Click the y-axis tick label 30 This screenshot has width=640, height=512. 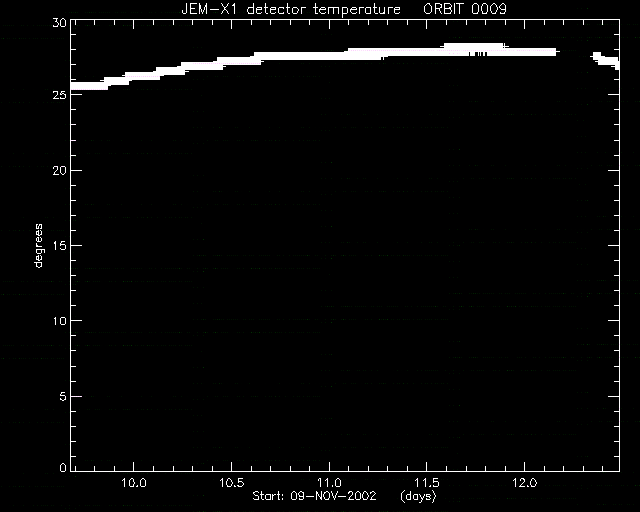(59, 23)
